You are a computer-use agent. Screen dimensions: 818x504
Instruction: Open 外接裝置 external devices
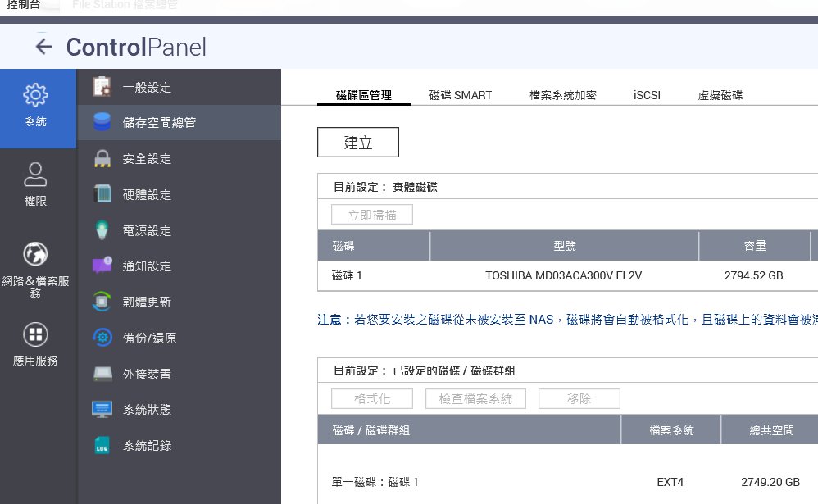click(147, 374)
